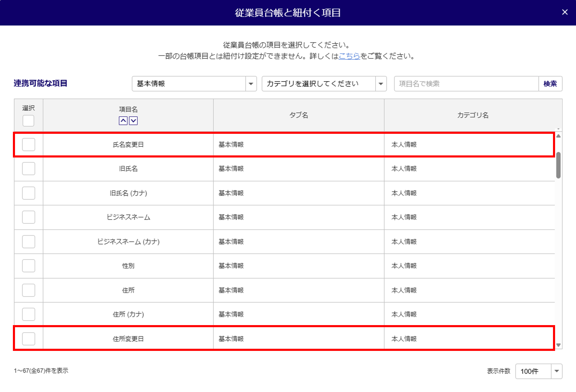Check the 住所変更日 row checkbox

pyautogui.click(x=29, y=339)
